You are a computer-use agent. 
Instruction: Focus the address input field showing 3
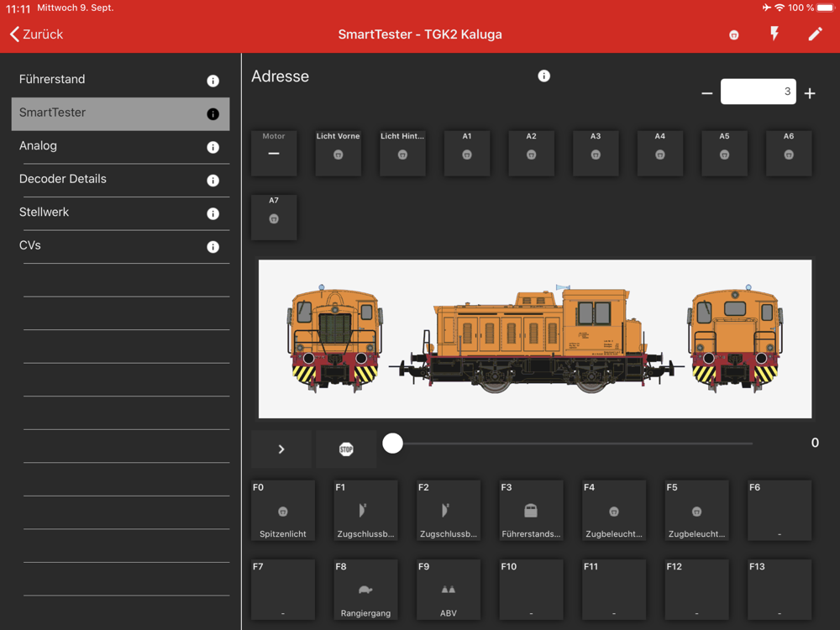point(758,92)
